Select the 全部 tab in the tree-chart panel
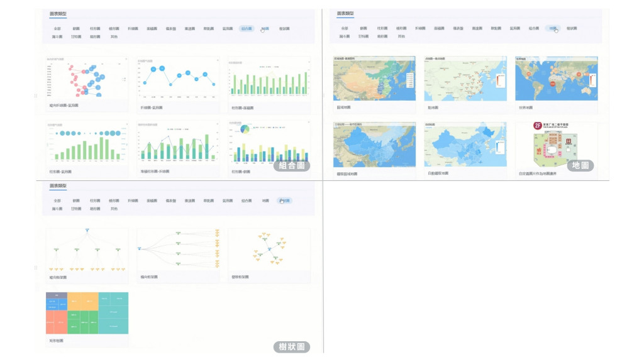 [x=57, y=200]
